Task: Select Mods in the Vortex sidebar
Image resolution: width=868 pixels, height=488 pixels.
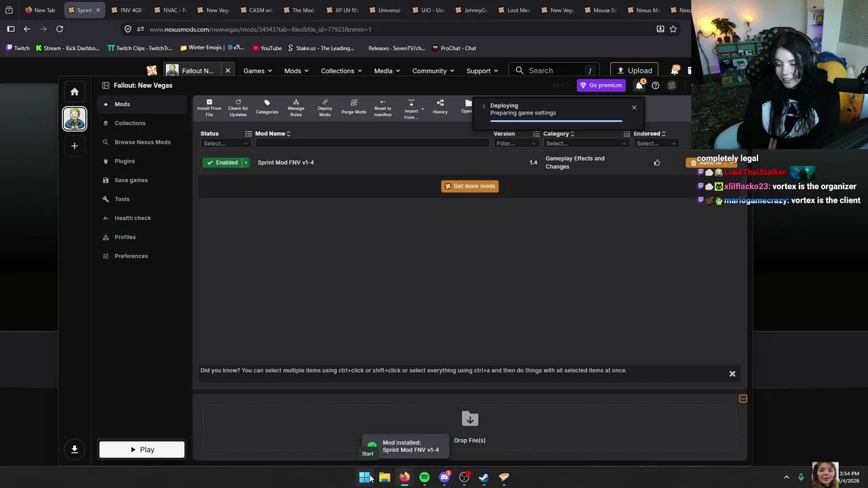Action: point(142,104)
